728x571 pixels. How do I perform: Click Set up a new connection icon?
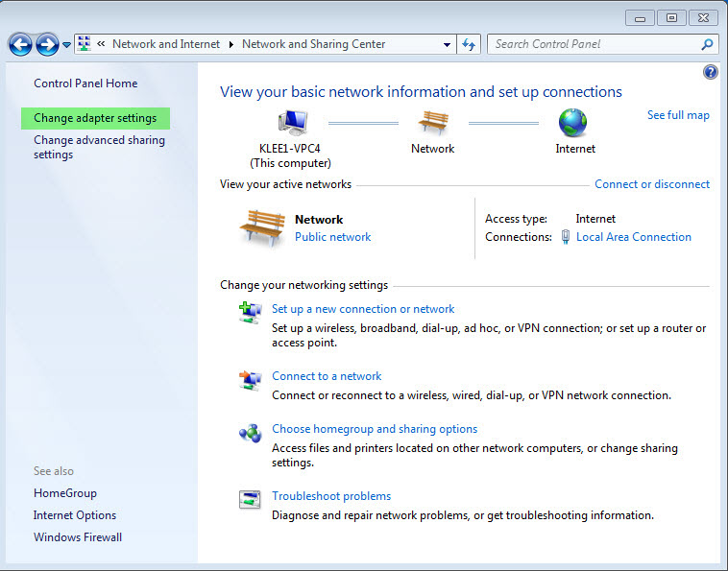pyautogui.click(x=251, y=312)
